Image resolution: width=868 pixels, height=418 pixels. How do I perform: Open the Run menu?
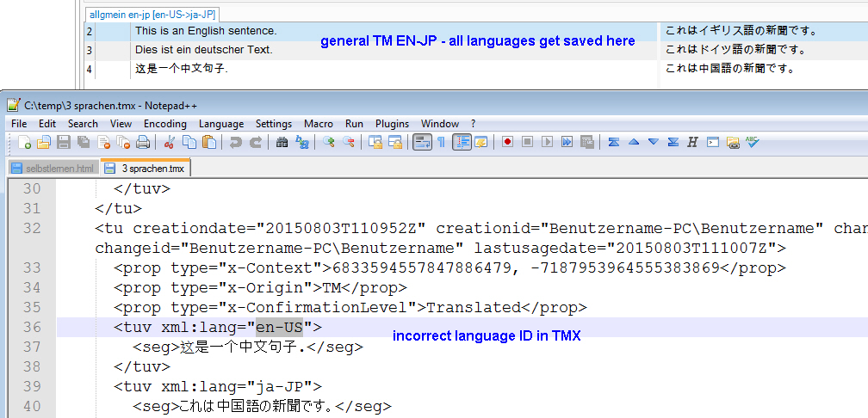[354, 124]
